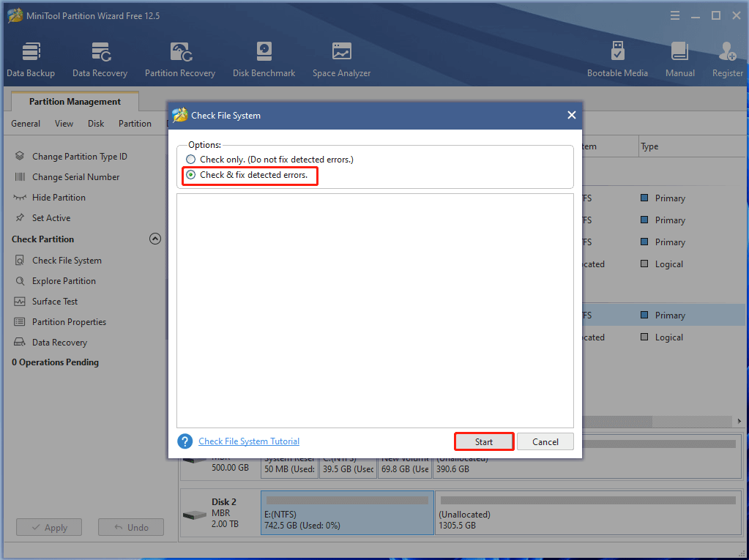The height and width of the screenshot is (560, 749).
Task: Click the Undo button
Action: [x=131, y=528]
